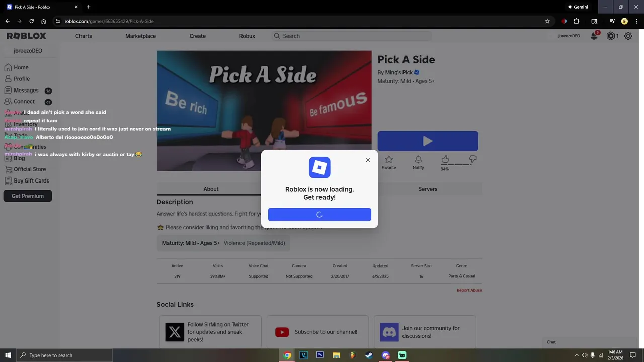Open Photoshop from the taskbar
The width and height of the screenshot is (644, 362).
[x=319, y=355]
